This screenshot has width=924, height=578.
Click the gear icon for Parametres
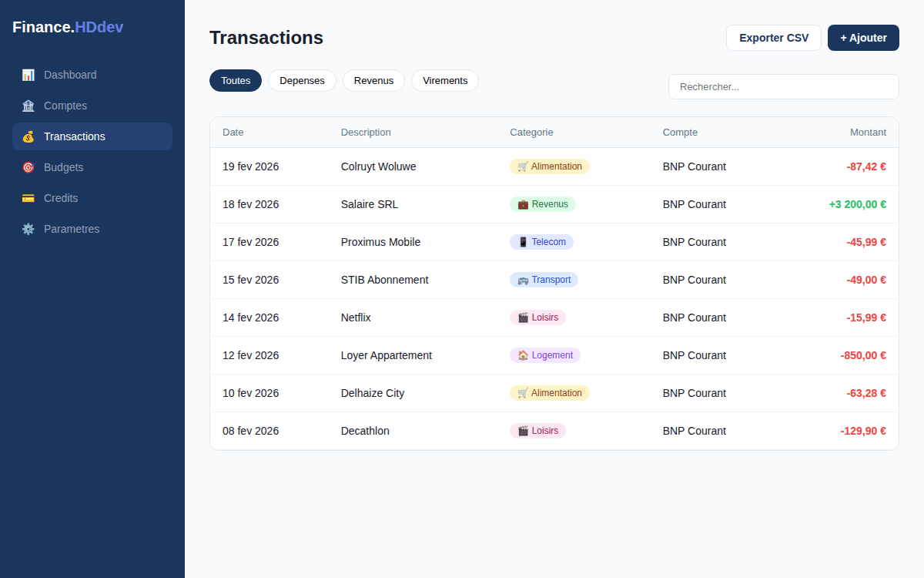[x=28, y=229]
